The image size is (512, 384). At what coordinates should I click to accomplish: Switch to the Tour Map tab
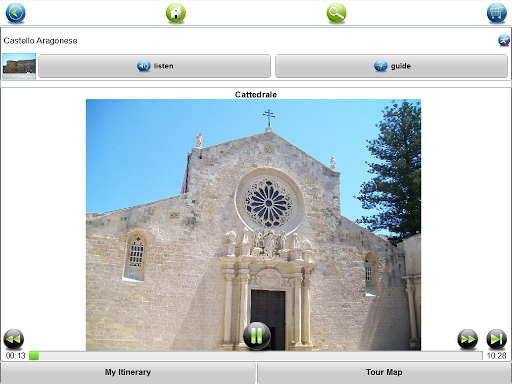384,373
